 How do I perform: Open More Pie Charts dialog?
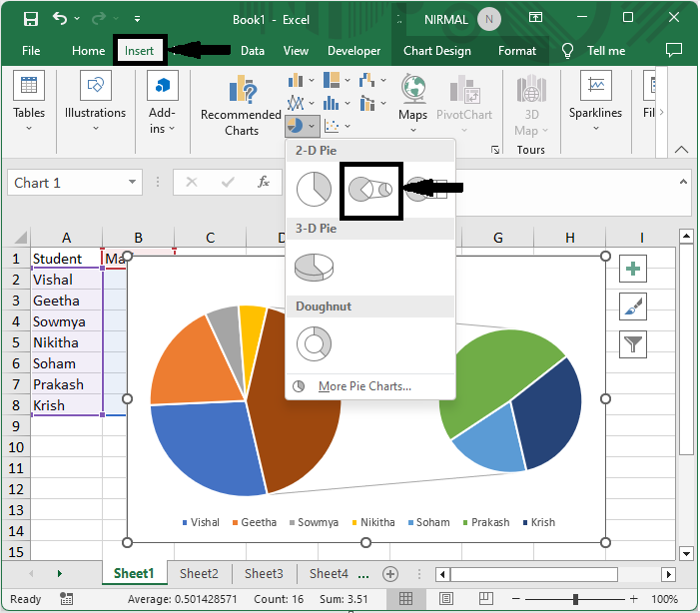(x=363, y=386)
